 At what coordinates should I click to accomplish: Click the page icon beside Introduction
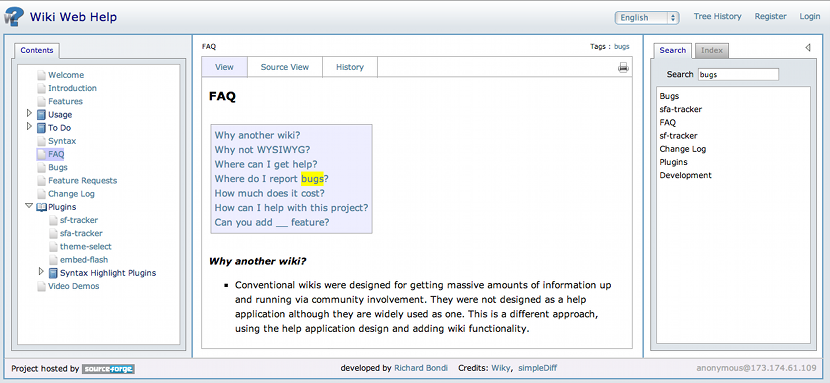41,88
